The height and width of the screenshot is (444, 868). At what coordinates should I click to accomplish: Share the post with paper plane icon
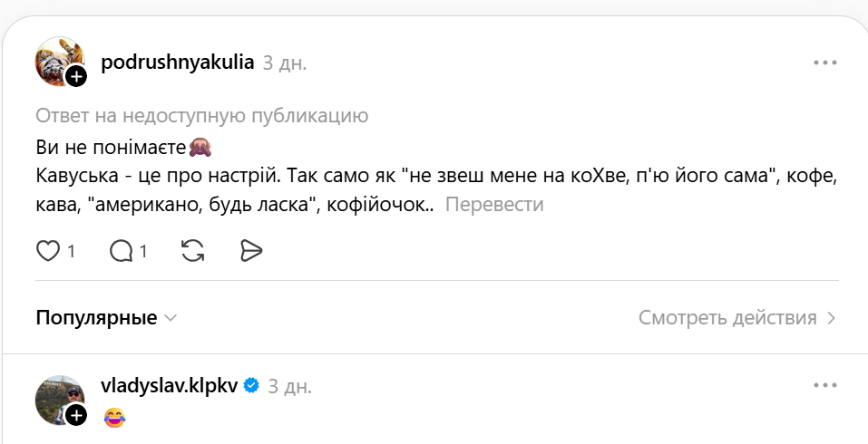[251, 251]
